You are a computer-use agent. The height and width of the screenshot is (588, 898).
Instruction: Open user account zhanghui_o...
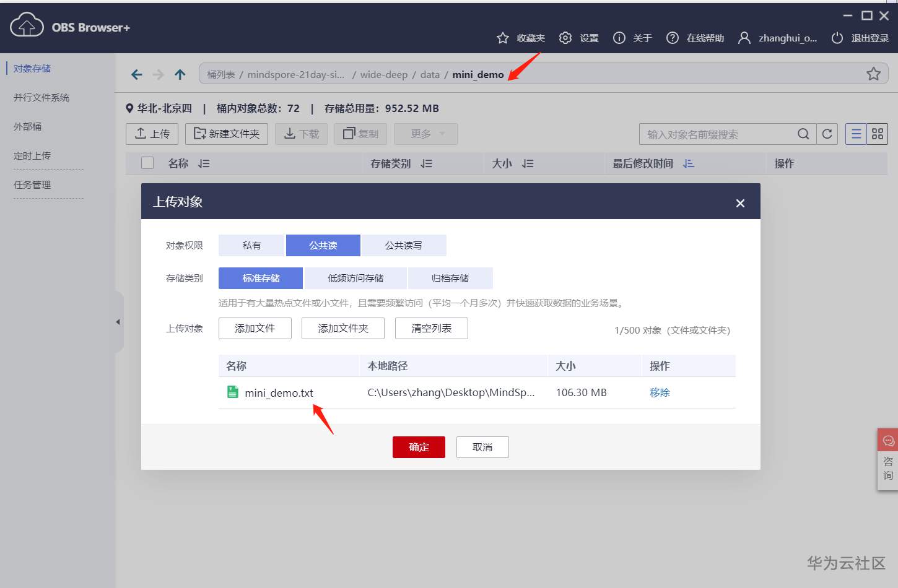(x=778, y=38)
